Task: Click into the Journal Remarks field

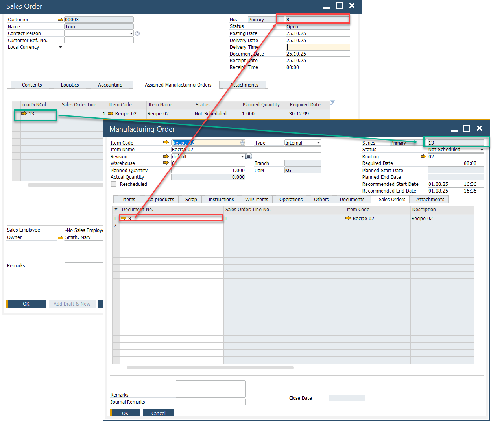Action: (x=210, y=402)
